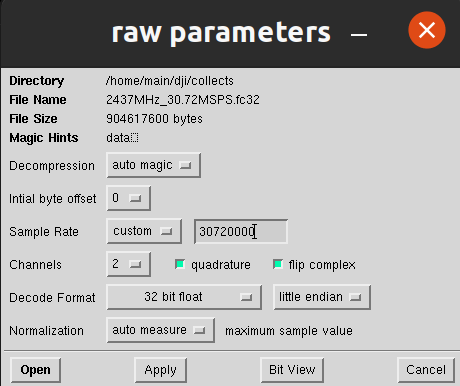Toggle the flip complex checkbox
The height and width of the screenshot is (386, 460).
point(278,264)
